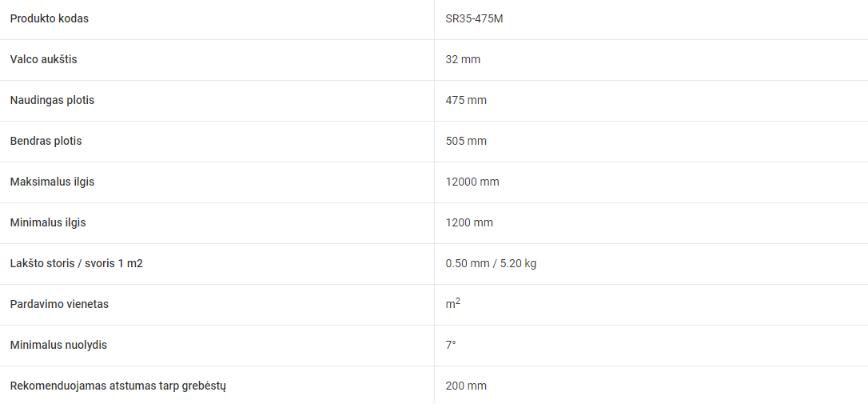Select the 7° minimum slope value
The image size is (868, 404).
(x=451, y=345)
